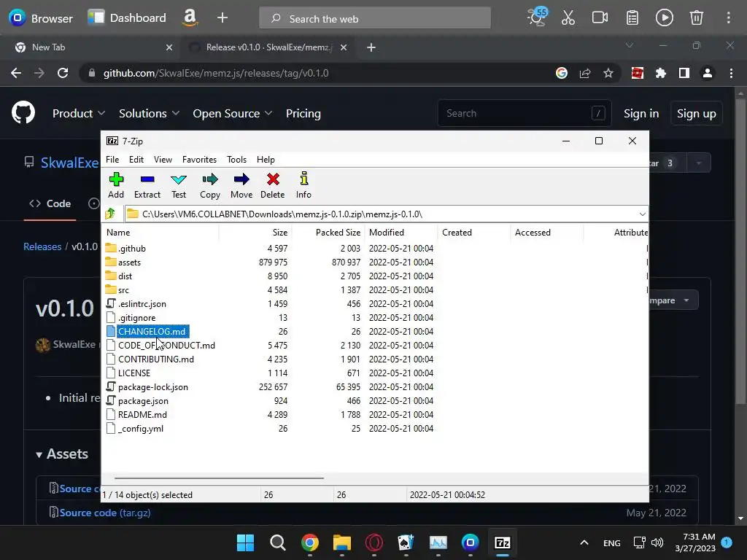This screenshot has height=560, width=747.
Task: Open the View menu
Action: pyautogui.click(x=163, y=160)
